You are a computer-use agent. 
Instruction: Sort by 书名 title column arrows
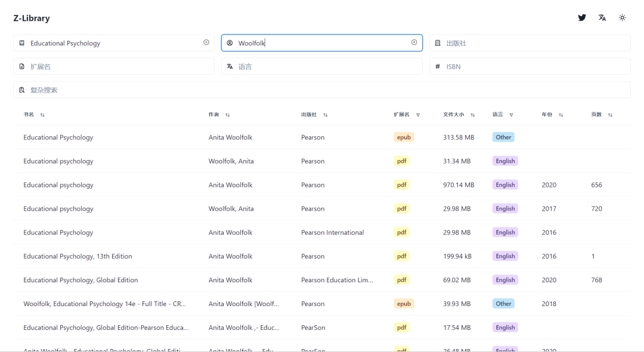(x=42, y=115)
